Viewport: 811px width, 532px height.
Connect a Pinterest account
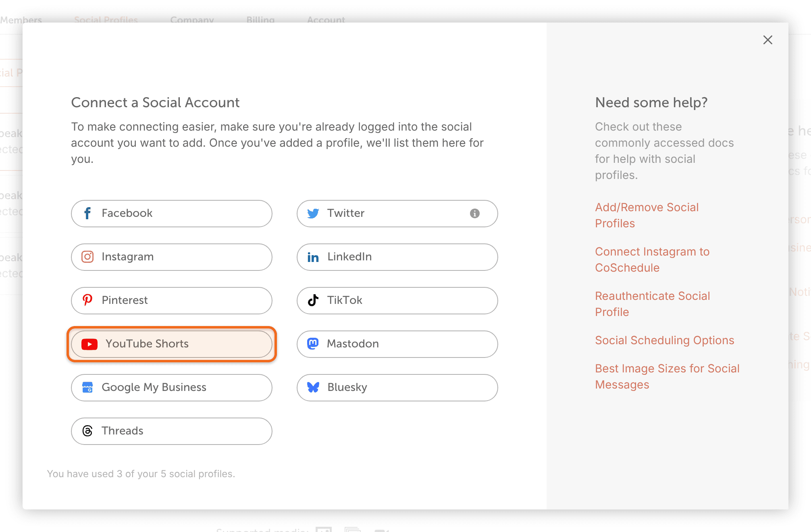tap(172, 301)
